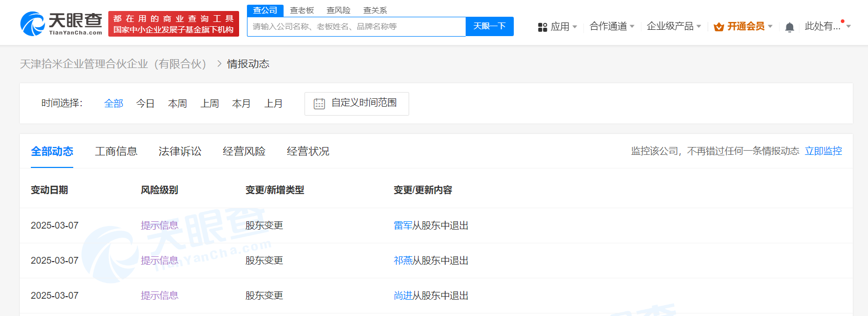Click the VIP crown icon
The height and width of the screenshot is (316, 868).
click(x=719, y=27)
